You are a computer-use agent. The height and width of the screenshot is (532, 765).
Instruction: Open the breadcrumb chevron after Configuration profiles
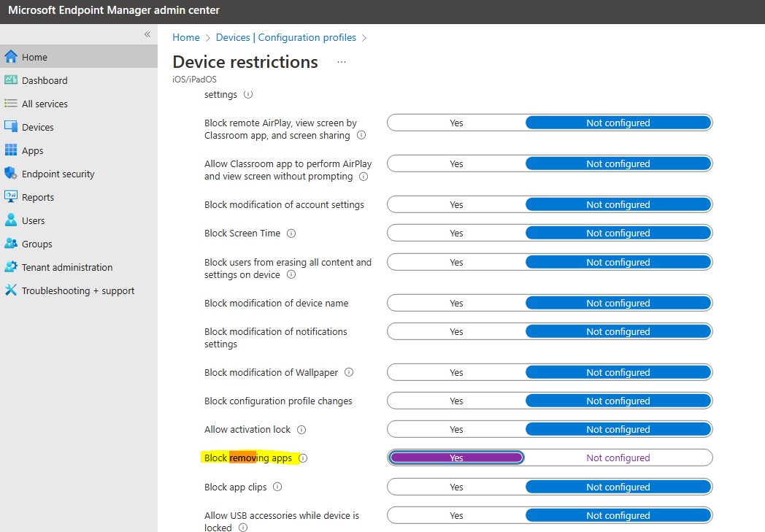click(364, 37)
